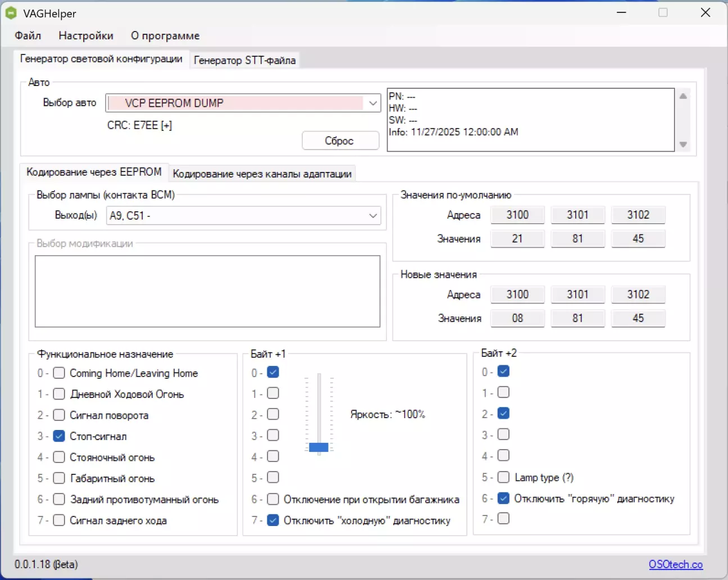Screen dimensions: 728x580
Task: Check Отключение при открытии багажника option
Action: point(273,499)
